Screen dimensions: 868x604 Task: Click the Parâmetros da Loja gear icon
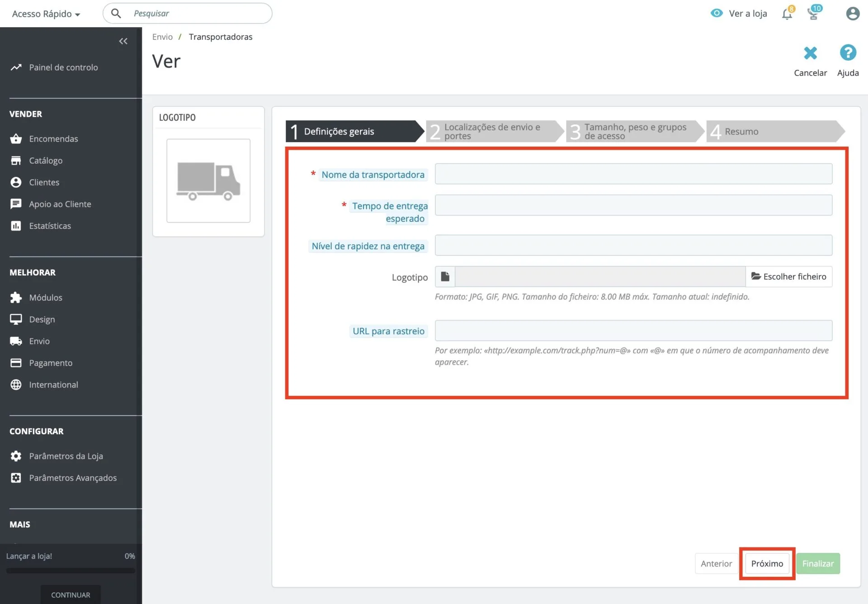16,456
